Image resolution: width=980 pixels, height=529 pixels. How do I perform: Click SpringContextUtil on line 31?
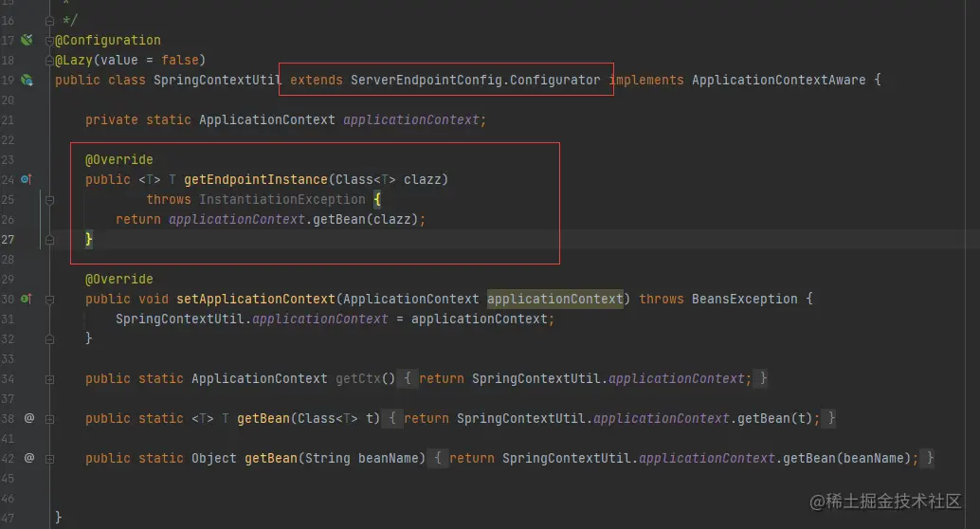coord(179,319)
